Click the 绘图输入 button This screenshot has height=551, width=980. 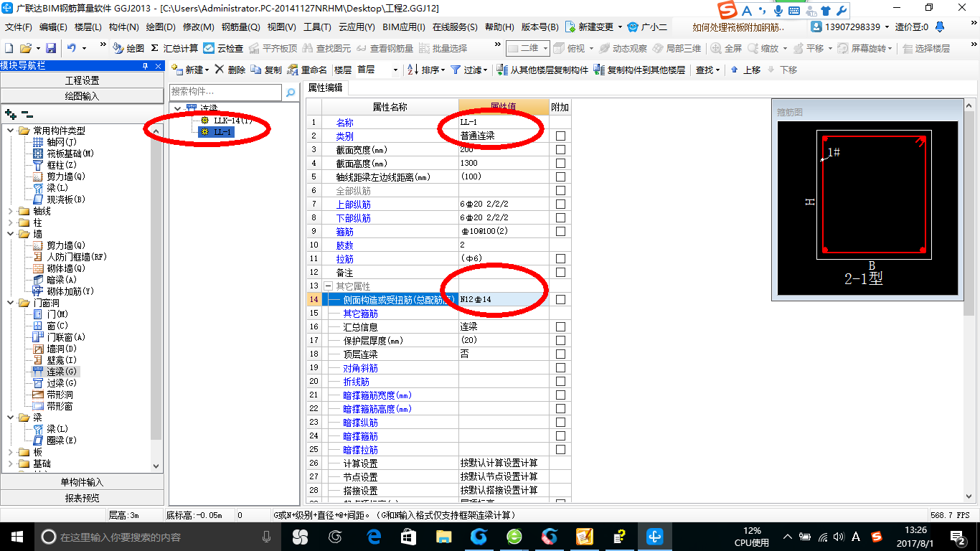pos(83,95)
